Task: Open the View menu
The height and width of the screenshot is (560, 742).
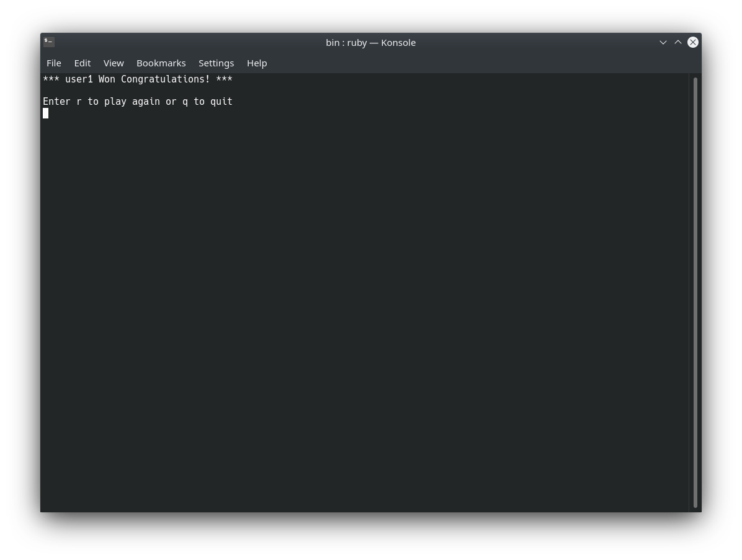Action: pyautogui.click(x=114, y=63)
